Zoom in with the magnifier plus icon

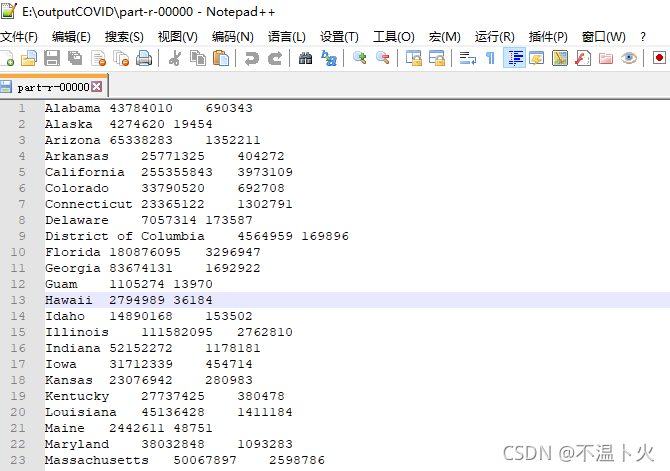pos(359,59)
